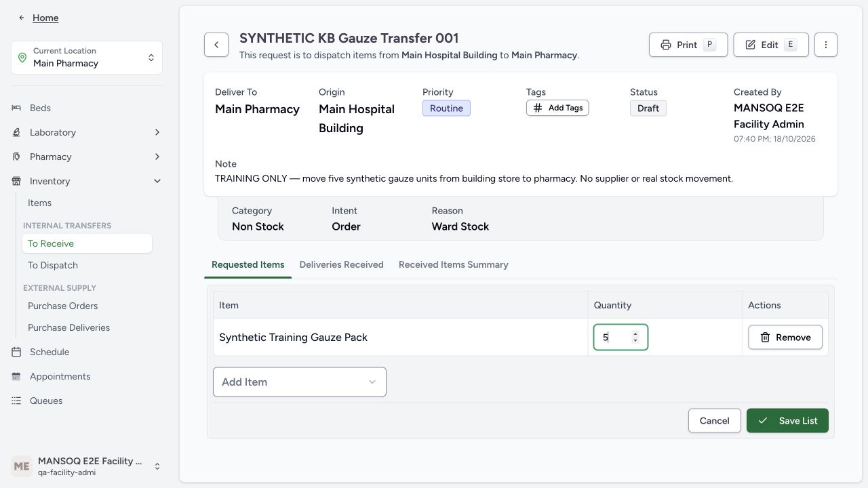Open the three-dot more options menu
This screenshot has width=868, height=488.
[x=826, y=45]
